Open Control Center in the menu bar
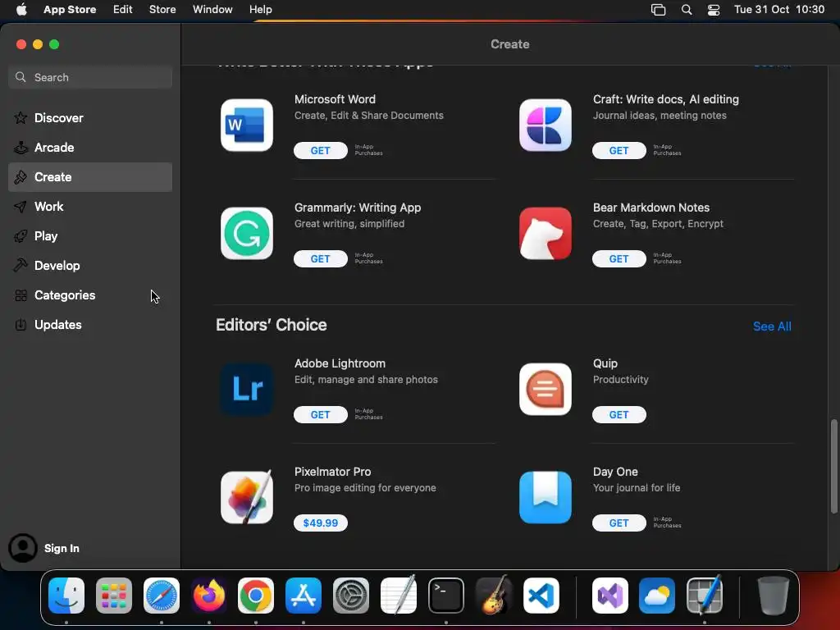 [x=714, y=10]
